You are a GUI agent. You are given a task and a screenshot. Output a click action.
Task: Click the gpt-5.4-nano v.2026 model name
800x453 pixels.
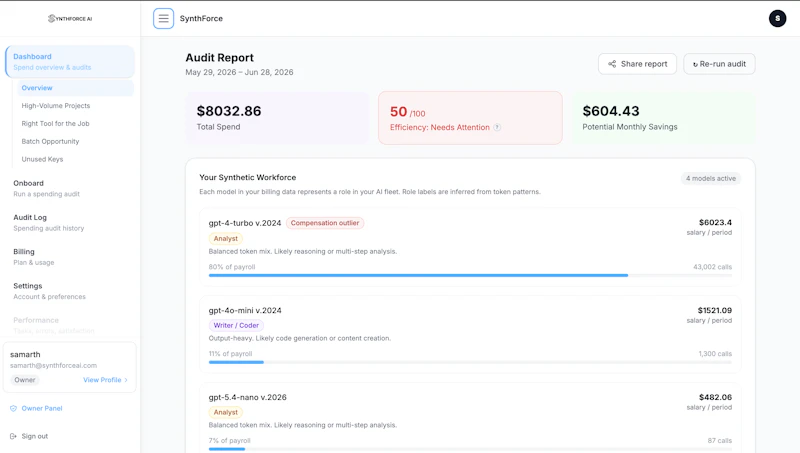tap(247, 397)
